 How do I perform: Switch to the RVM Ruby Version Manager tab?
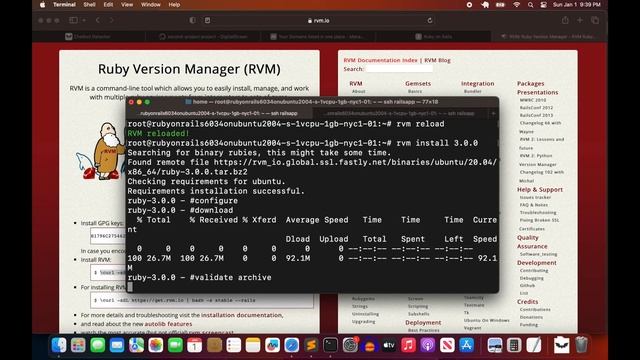549,36
